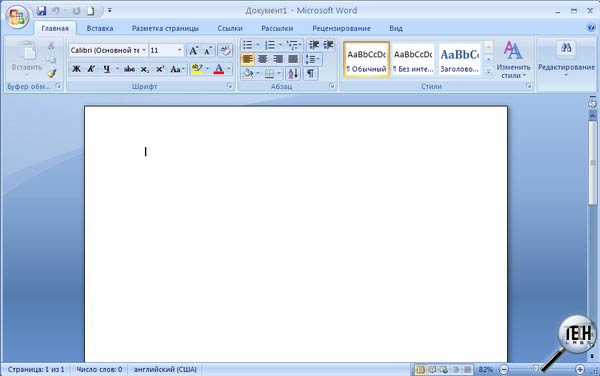The image size is (600, 376).
Task: Align text to the right
Action: [278, 59]
